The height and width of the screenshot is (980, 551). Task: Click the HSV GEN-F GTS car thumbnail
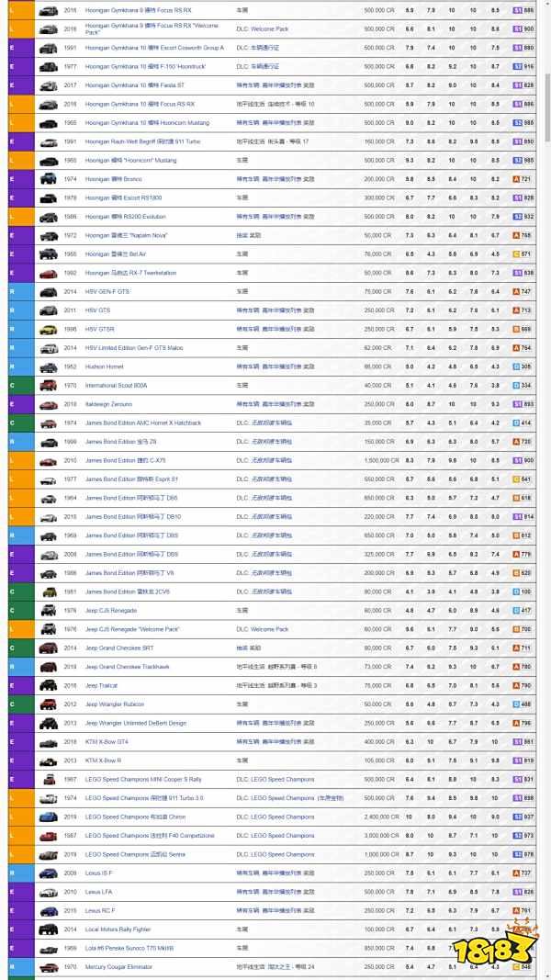click(48, 292)
